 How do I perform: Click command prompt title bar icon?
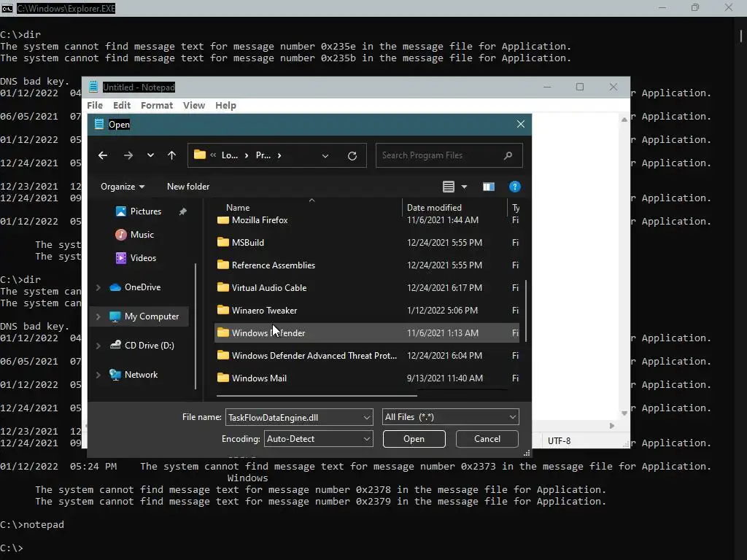(7, 9)
